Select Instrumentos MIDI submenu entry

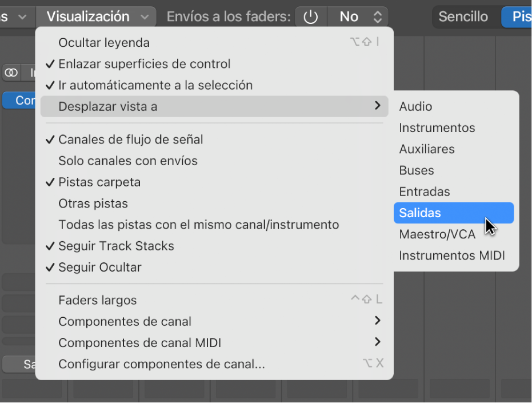coord(451,256)
